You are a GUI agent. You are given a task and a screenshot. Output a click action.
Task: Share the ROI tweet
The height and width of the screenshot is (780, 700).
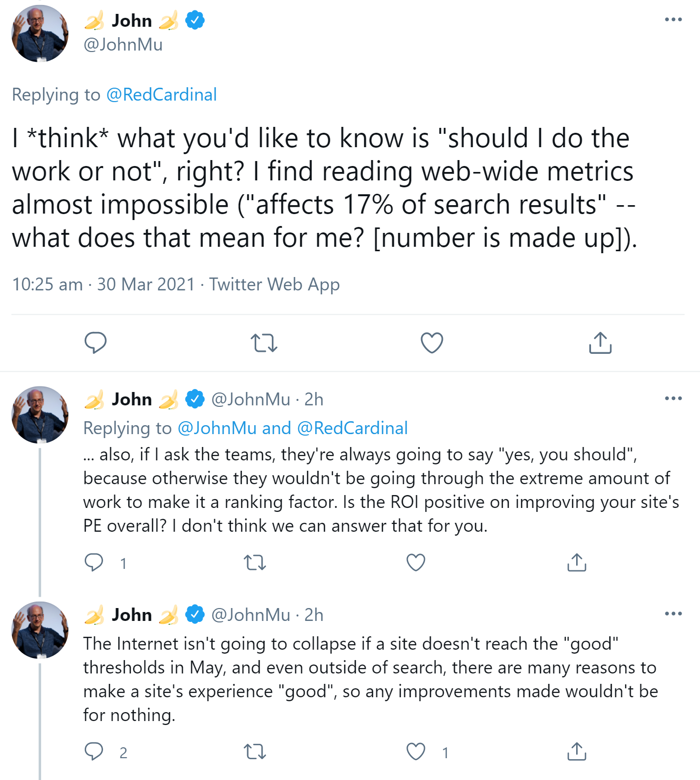tap(576, 562)
